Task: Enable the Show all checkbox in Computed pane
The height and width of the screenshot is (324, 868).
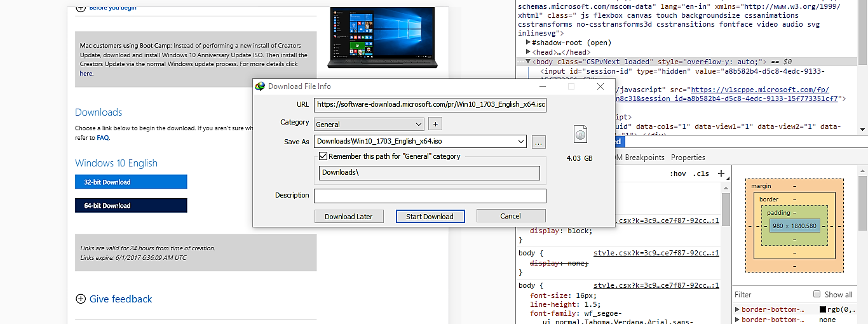Action: (x=817, y=294)
